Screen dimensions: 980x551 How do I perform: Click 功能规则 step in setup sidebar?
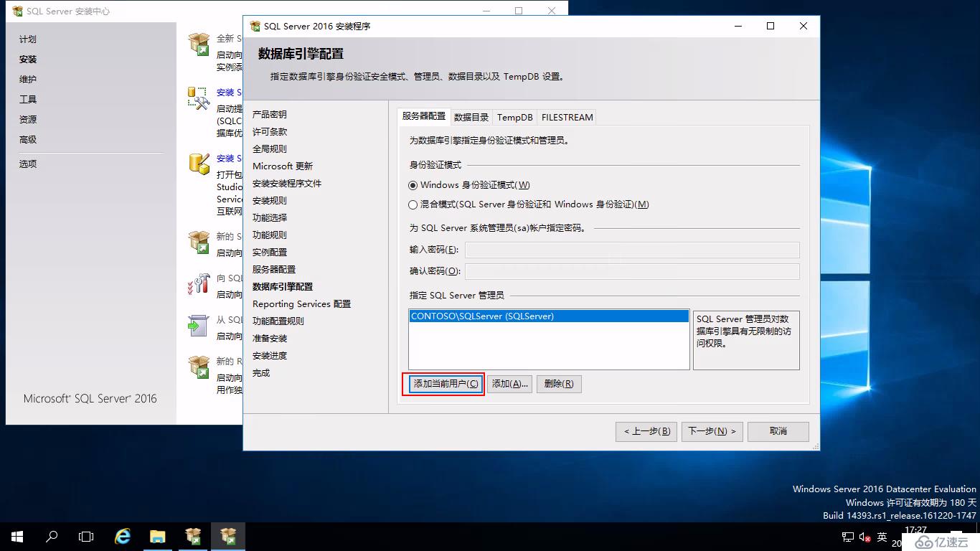coord(270,235)
